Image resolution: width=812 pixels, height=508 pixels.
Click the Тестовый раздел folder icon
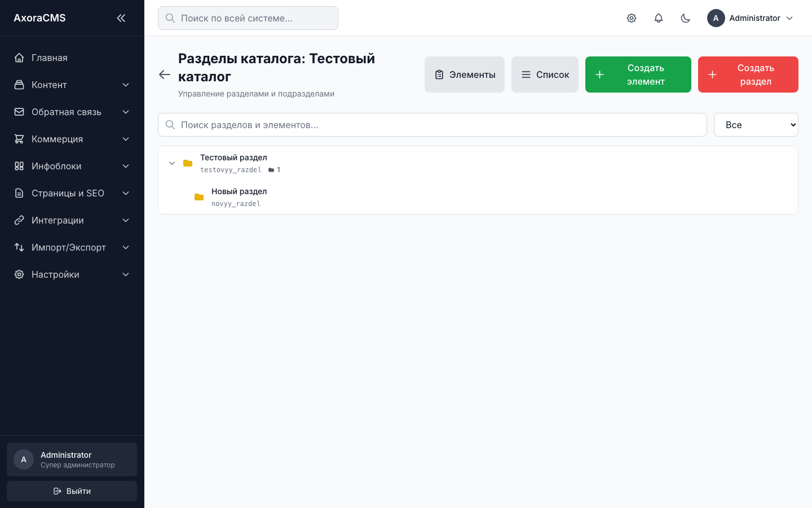[188, 163]
